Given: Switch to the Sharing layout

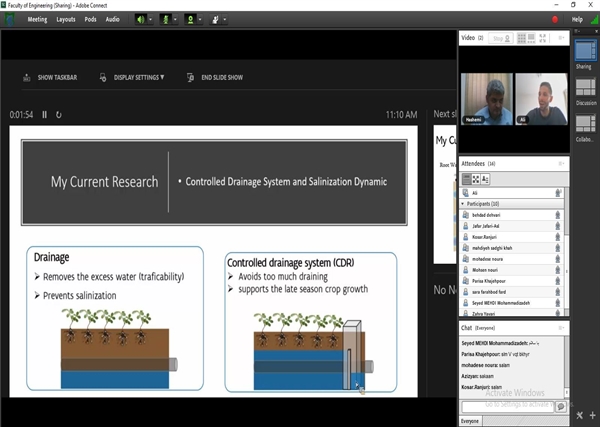Looking at the screenshot, I should click(x=584, y=52).
